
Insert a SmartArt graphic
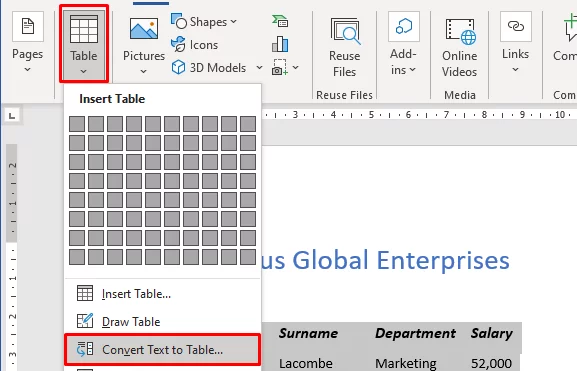point(280,21)
